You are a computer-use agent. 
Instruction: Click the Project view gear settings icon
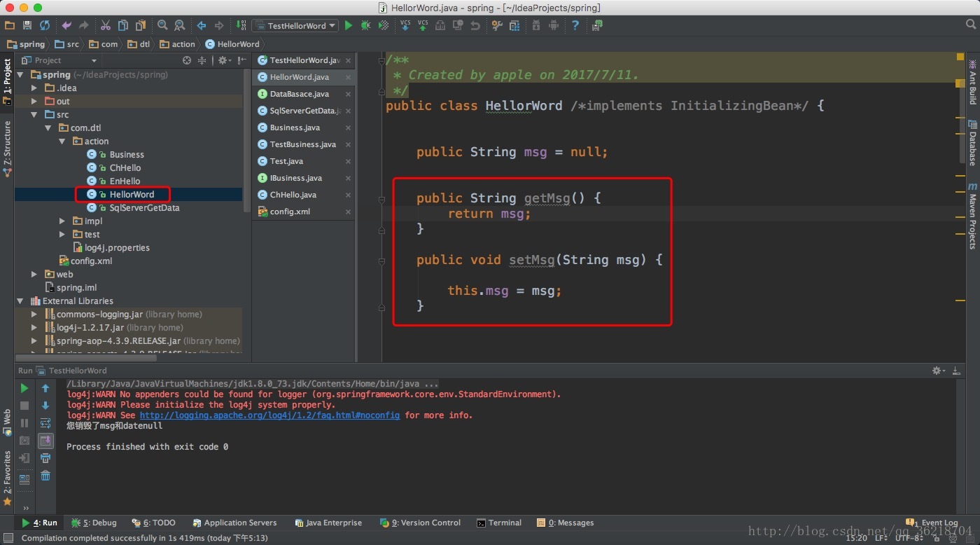(x=223, y=60)
